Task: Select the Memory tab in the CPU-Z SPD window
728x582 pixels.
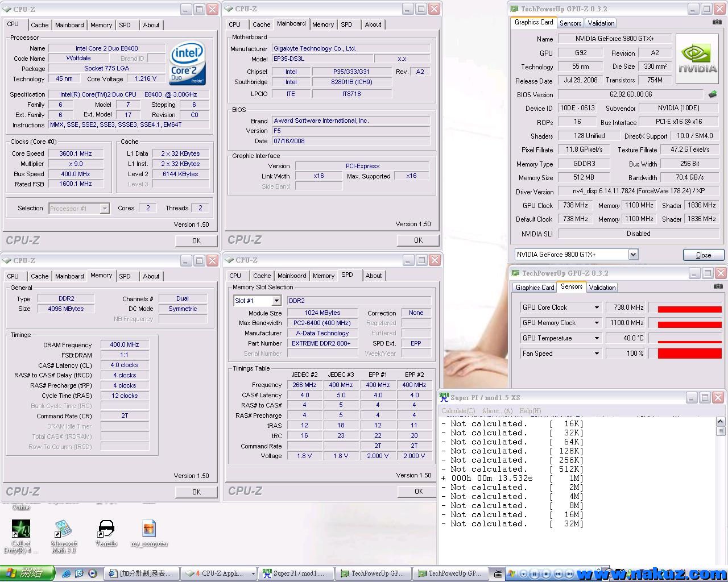Action: (x=324, y=276)
